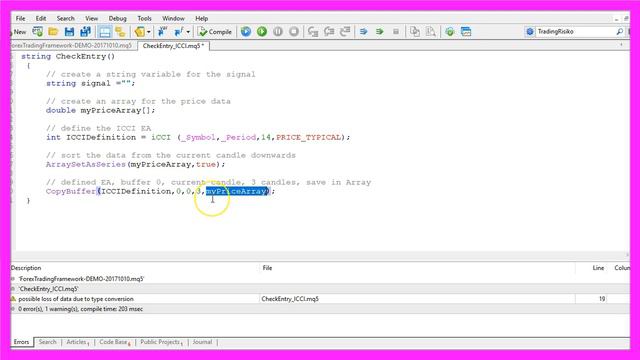This screenshot has height=360, width=640.
Task: Save the current file with the floppy icon
Action: point(69,31)
